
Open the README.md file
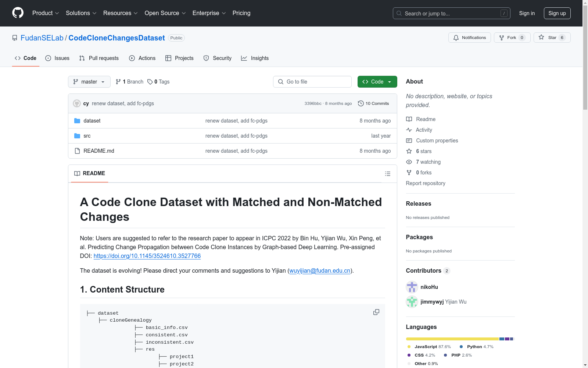click(99, 151)
